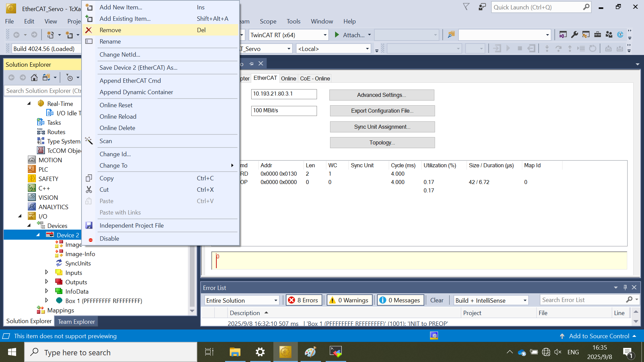This screenshot has width=644, height=362.
Task: Switch to the CoE - Online tab
Action: [315, 78]
